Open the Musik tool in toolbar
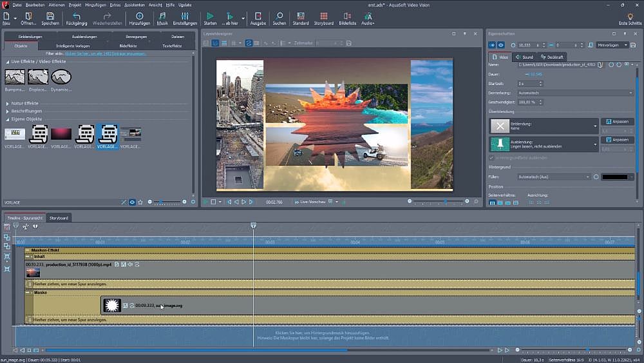The width and height of the screenshot is (644, 363). 162,15
